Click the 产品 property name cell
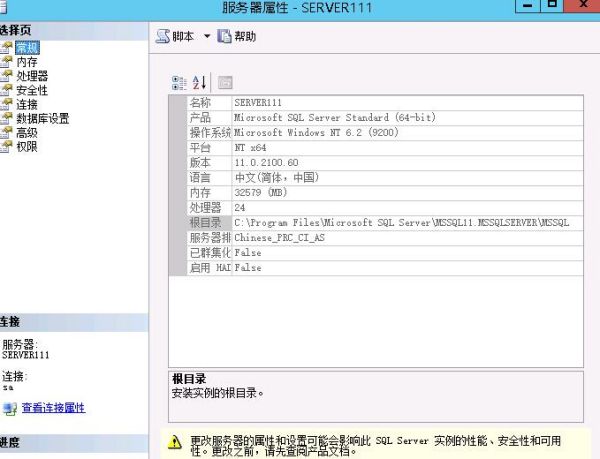This screenshot has width=600, height=459. [209, 117]
